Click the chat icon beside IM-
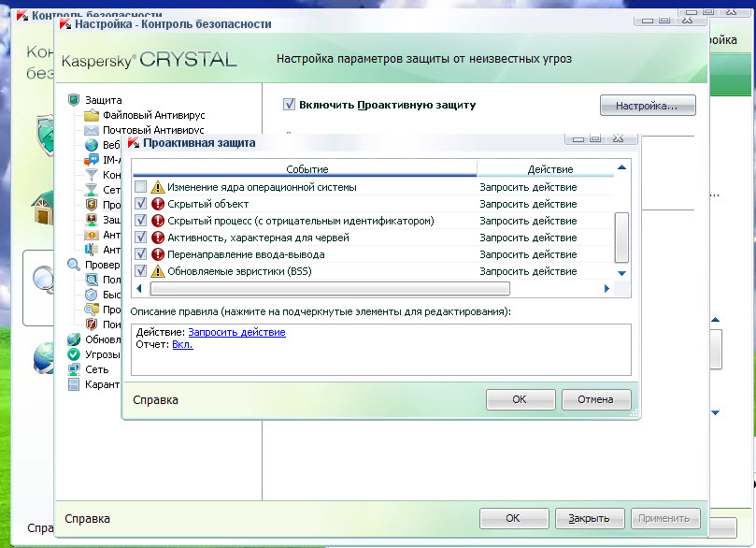The image size is (756, 548). [92, 160]
